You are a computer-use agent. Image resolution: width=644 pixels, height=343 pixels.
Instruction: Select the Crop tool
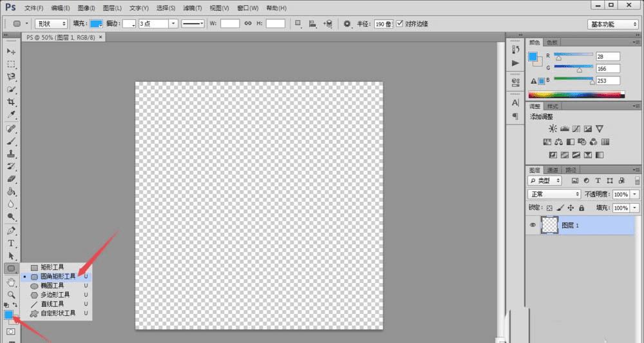[x=11, y=102]
